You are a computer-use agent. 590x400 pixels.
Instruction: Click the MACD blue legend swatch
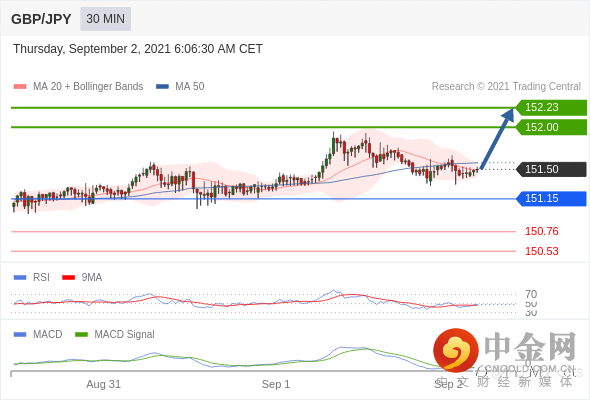click(20, 335)
